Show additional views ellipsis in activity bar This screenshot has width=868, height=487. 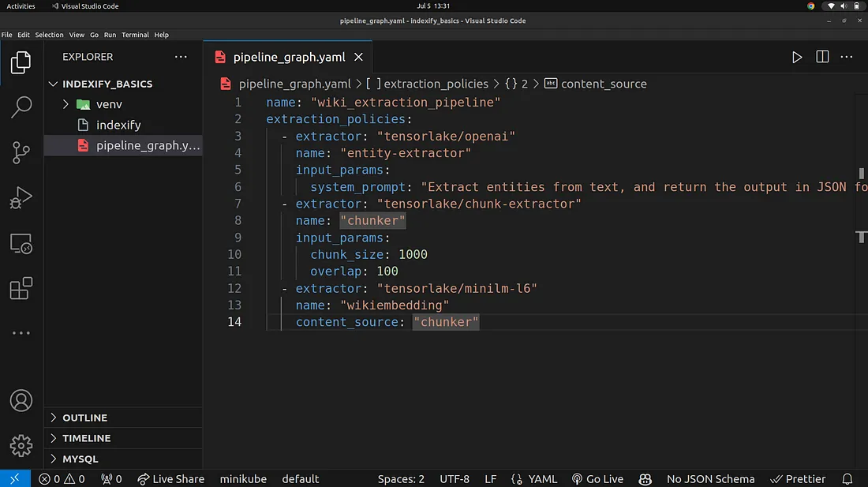click(21, 333)
